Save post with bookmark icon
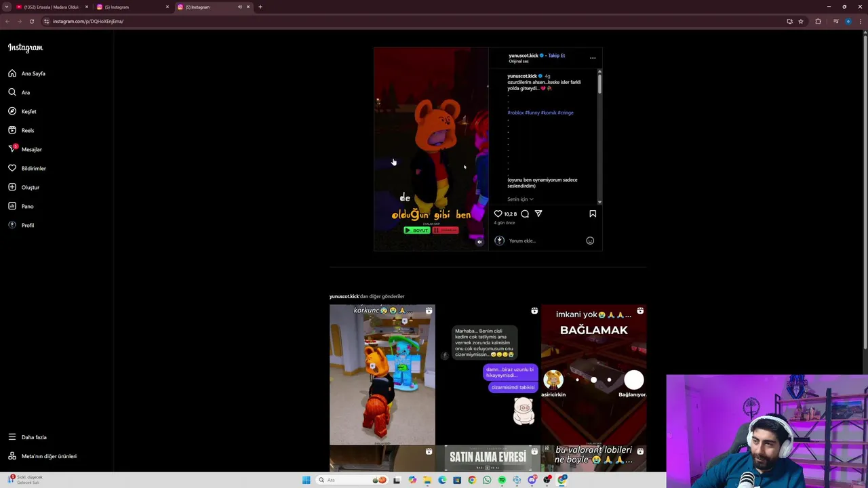The height and width of the screenshot is (488, 868). (593, 213)
